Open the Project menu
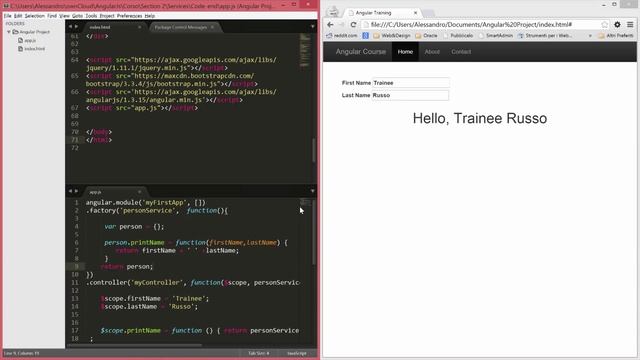 point(107,16)
